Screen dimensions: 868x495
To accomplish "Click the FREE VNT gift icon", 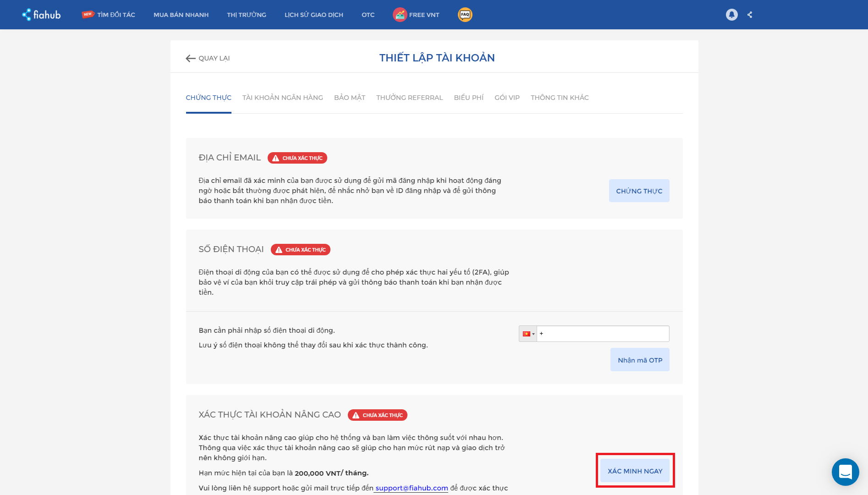I will click(x=400, y=14).
